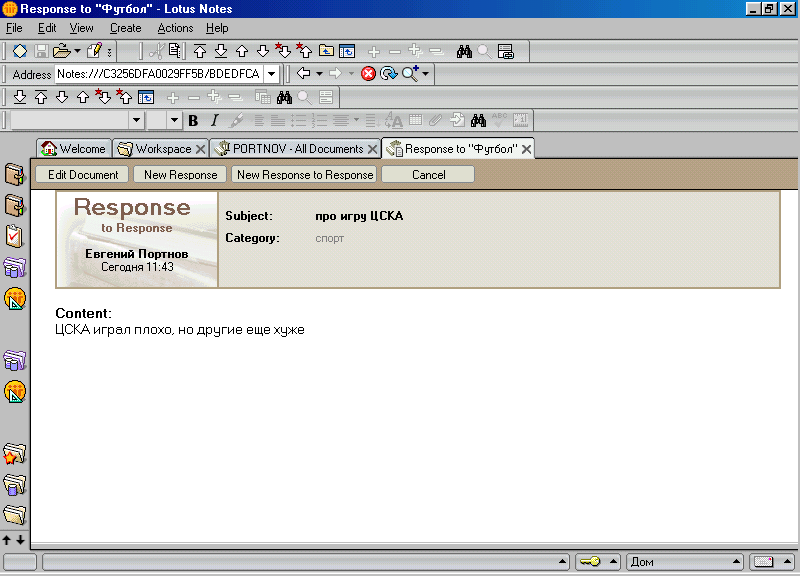Click the red Stop icon
The image size is (800, 576).
click(x=368, y=73)
